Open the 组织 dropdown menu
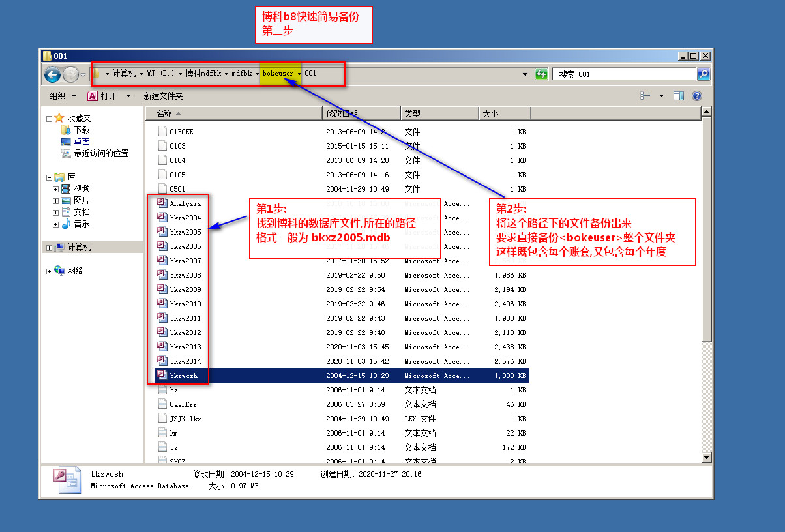Screen dimensions: 785x532 (63, 96)
